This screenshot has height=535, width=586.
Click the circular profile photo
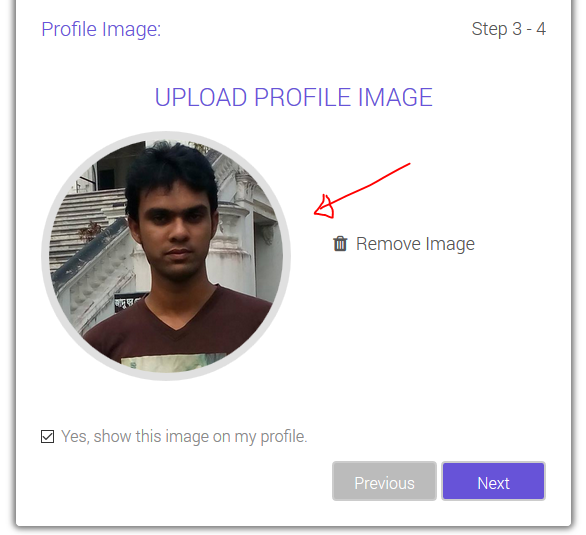[x=166, y=256]
